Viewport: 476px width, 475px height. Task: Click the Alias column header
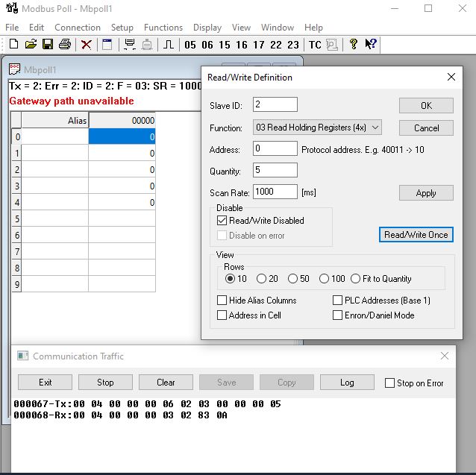click(x=55, y=120)
